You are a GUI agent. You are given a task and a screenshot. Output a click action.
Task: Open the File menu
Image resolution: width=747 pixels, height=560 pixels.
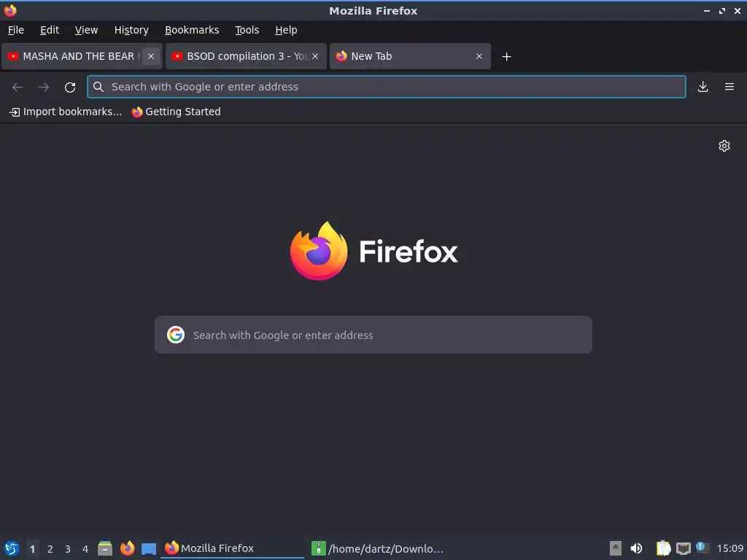[x=16, y=30]
